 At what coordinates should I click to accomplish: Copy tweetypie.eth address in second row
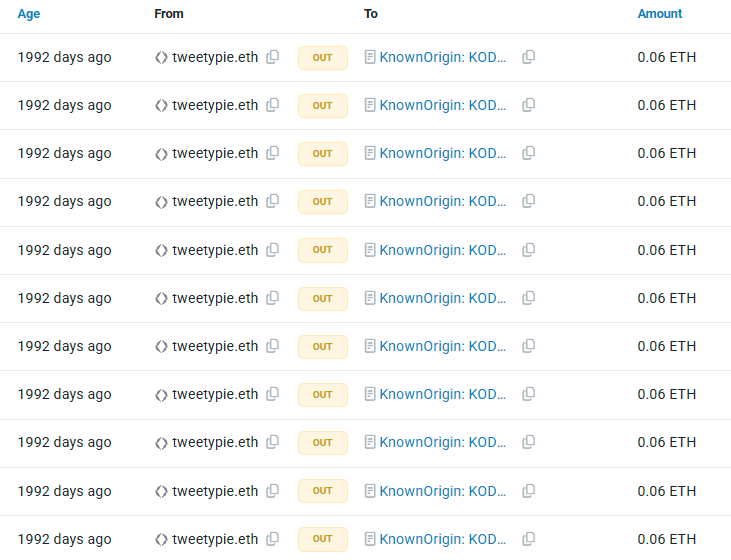273,105
